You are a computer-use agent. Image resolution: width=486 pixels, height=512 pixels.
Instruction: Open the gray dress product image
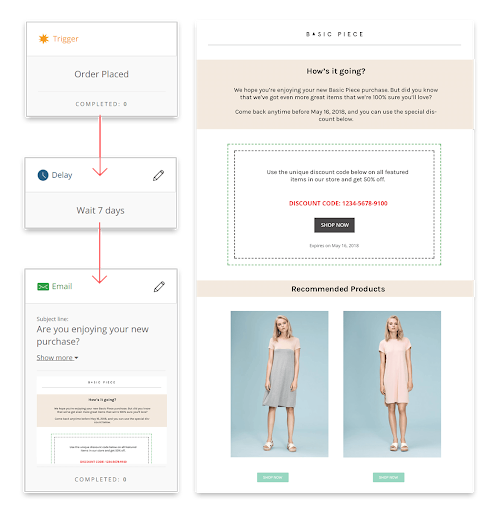point(279,384)
